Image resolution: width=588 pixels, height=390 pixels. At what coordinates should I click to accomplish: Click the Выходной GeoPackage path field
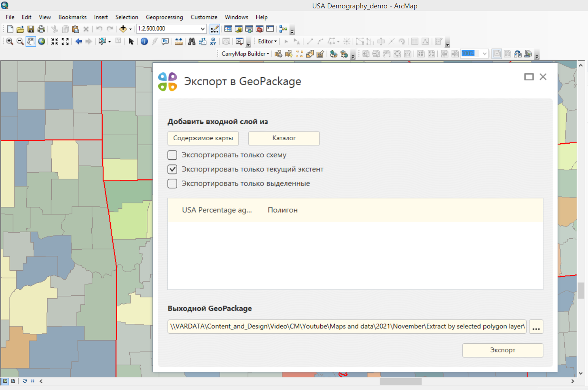pos(347,327)
